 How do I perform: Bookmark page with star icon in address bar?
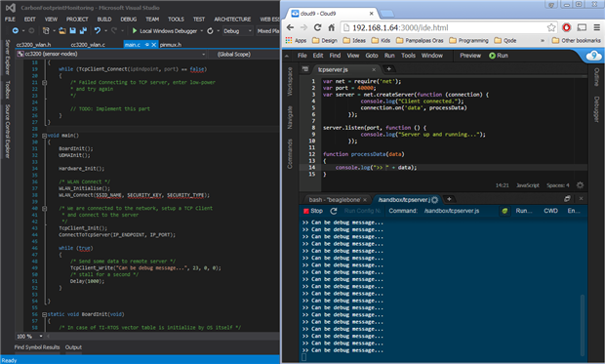point(551,27)
